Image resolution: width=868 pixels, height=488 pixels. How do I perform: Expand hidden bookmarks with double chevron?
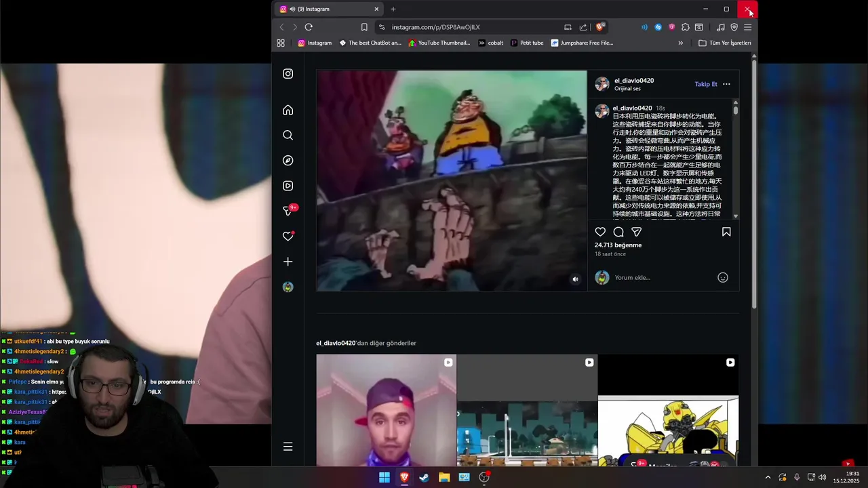pos(680,43)
